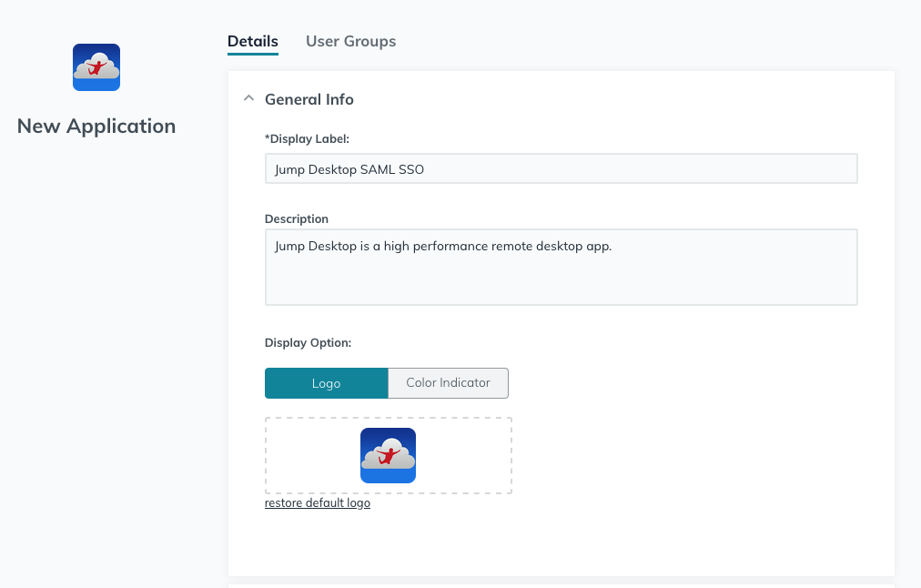
Task: Choose the Logo display option
Action: coord(326,383)
